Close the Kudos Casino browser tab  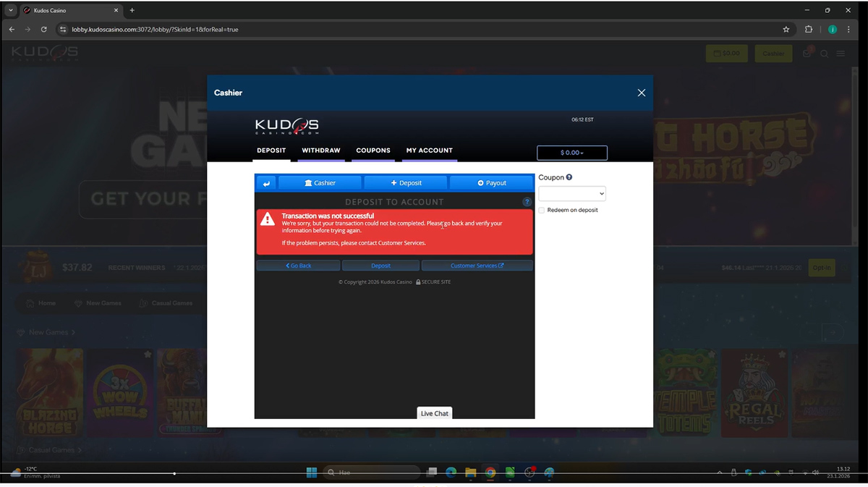[116, 10]
